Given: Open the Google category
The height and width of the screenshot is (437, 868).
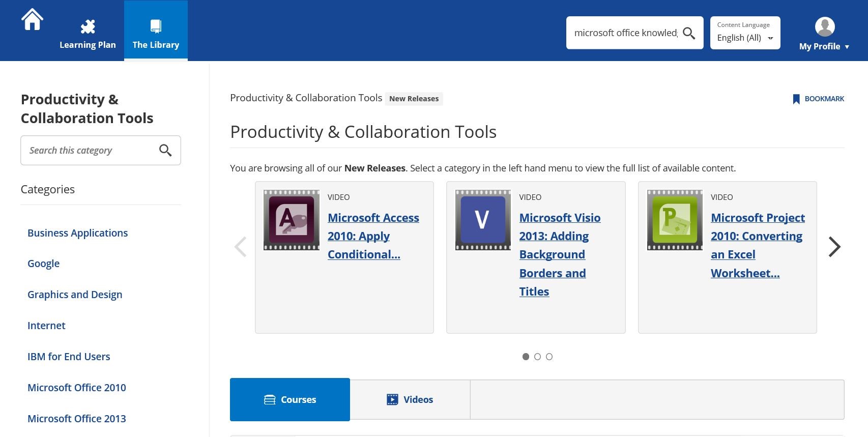Looking at the screenshot, I should click(x=43, y=264).
